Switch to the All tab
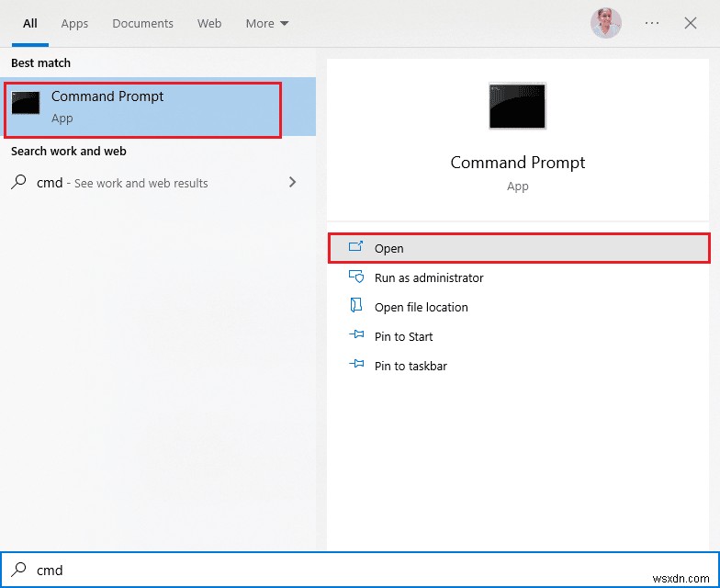This screenshot has height=588, width=720. point(29,24)
